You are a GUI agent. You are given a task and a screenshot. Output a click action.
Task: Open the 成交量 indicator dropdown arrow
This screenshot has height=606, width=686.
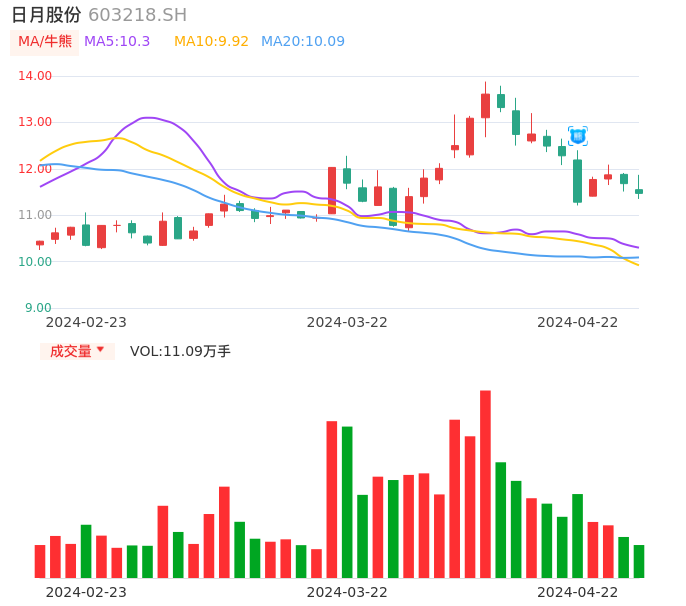coord(100,350)
